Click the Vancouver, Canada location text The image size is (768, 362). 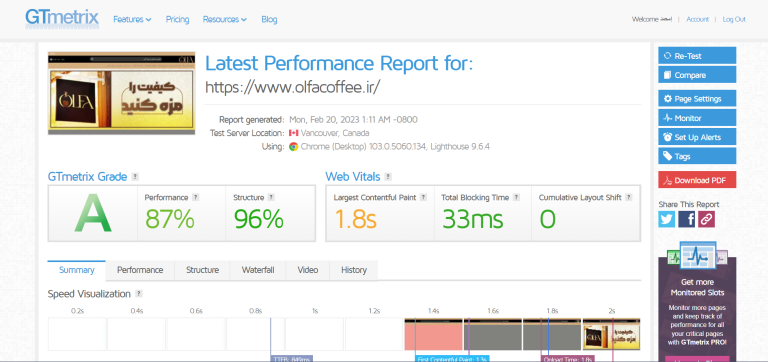point(335,133)
